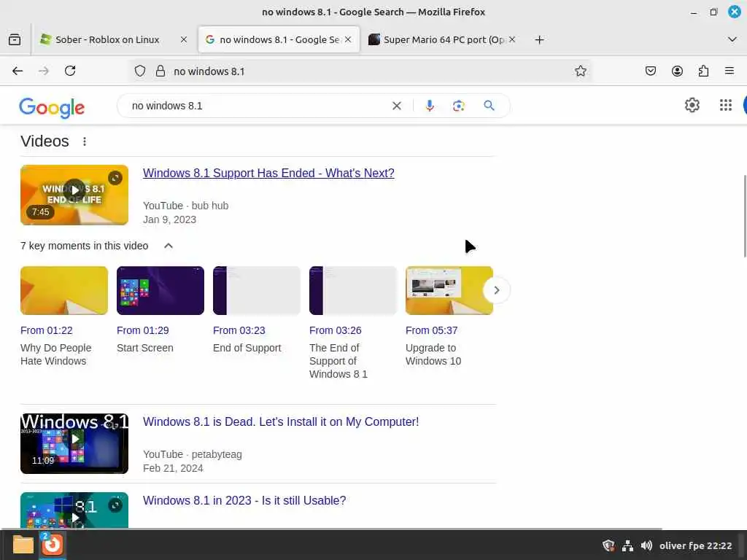Click the End of Life thumbnail preview icon
Screen dimensions: 747x560
coord(115,178)
